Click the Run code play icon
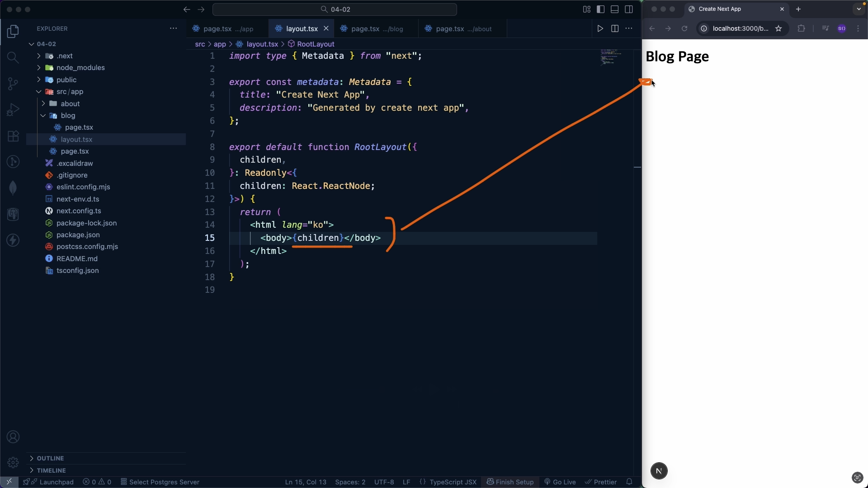 coord(600,28)
